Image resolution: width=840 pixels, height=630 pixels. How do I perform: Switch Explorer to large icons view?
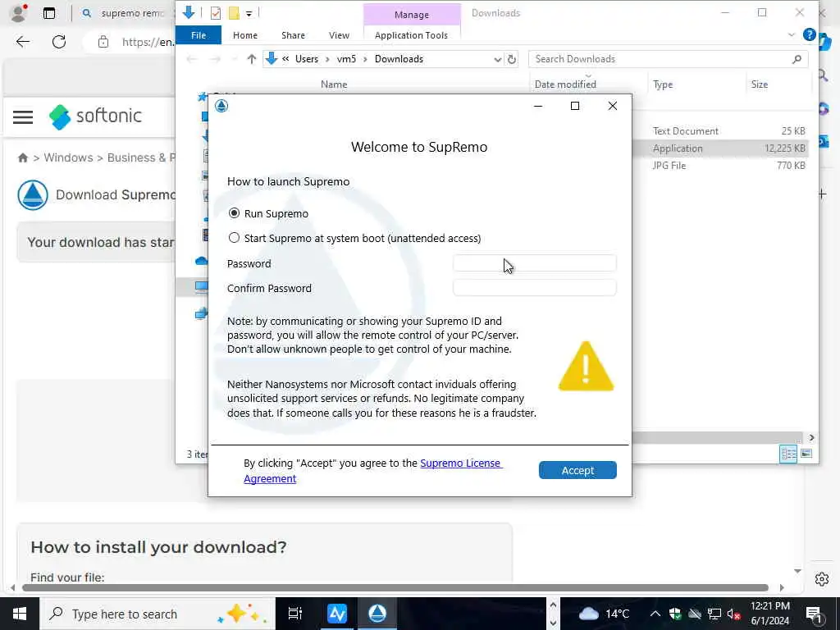pos(806,454)
